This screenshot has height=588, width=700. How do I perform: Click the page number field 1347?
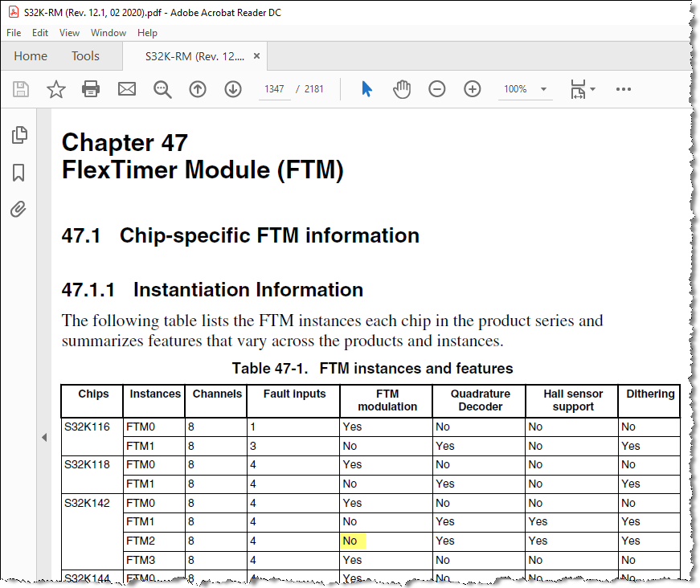coord(274,89)
